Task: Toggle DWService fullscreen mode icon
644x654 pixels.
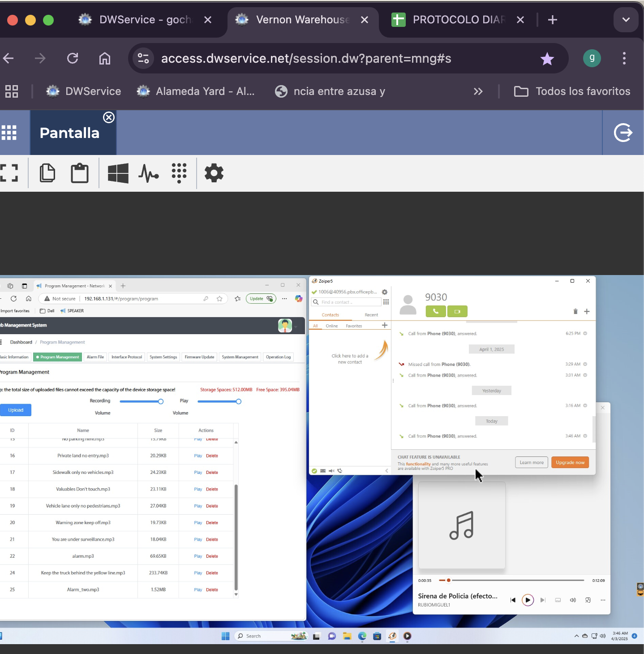Action: [9, 173]
